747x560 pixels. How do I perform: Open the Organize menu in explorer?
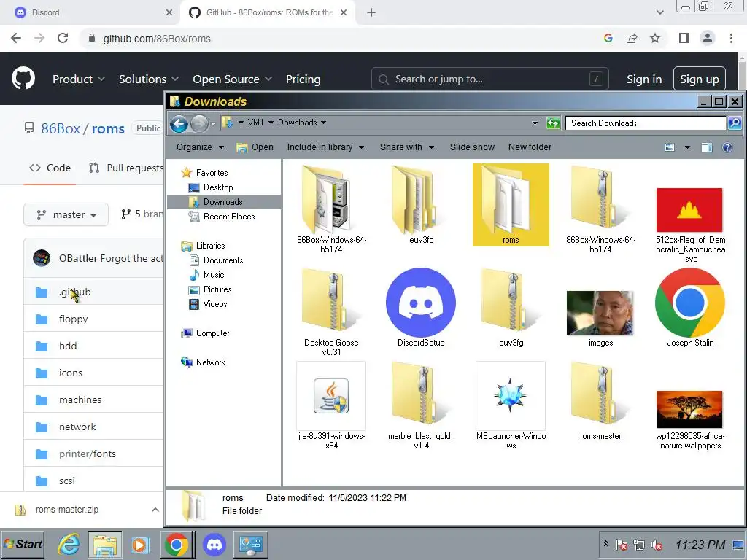coord(200,147)
